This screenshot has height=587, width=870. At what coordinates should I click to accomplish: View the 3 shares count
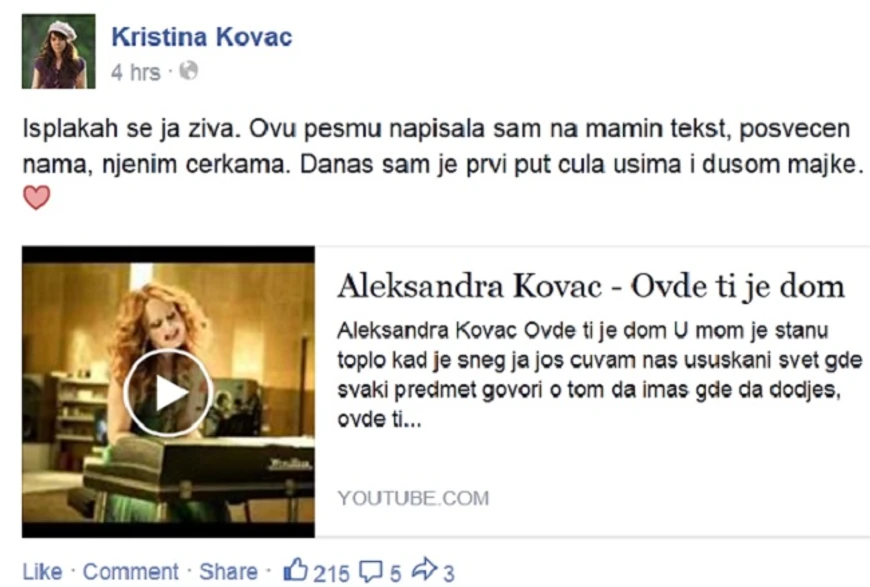[x=449, y=573]
